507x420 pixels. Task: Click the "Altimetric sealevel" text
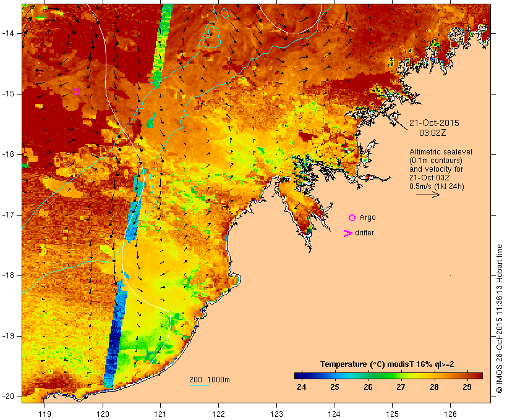pos(441,152)
